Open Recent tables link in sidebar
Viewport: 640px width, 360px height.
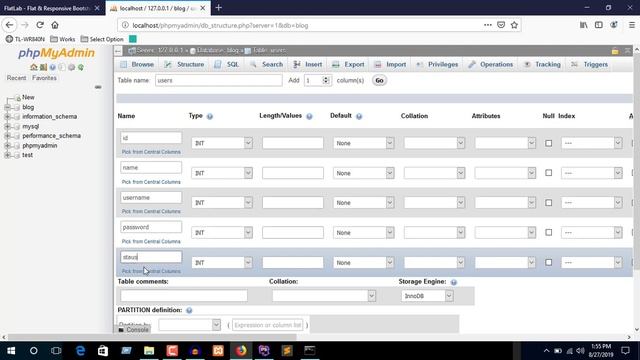point(16,78)
